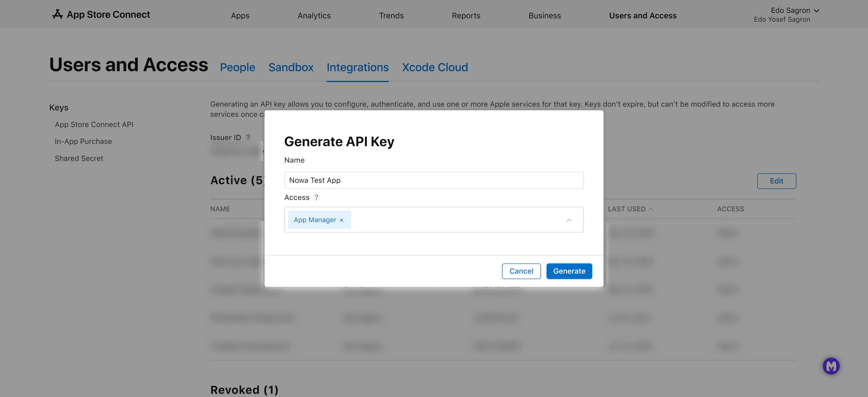The image size is (868, 397).
Task: Select the Shared Secret sidebar entry
Action: [79, 158]
